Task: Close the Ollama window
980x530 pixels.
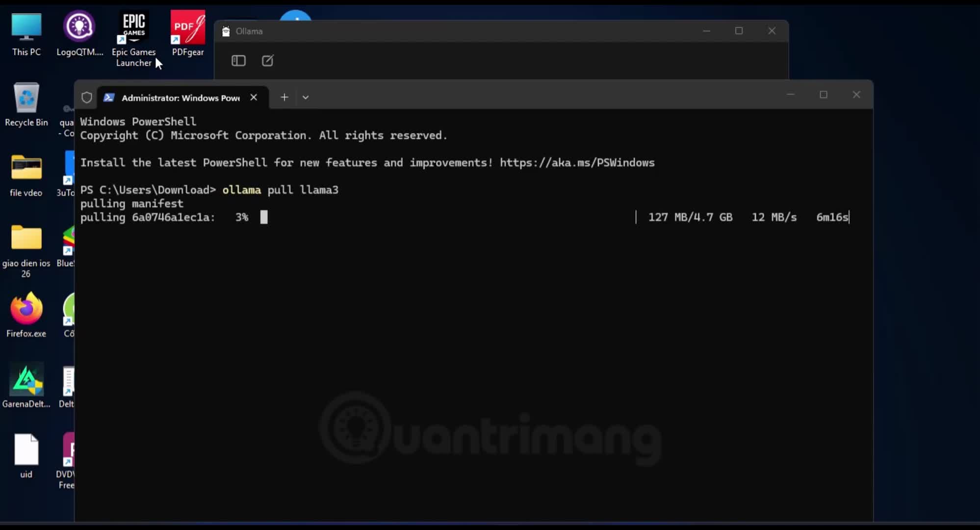Action: click(x=772, y=30)
